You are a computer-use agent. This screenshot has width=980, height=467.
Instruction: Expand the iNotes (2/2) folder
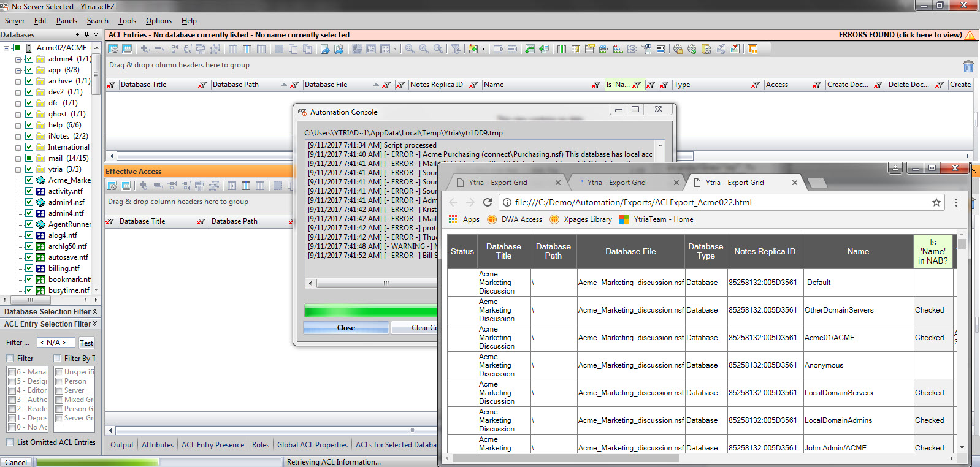click(18, 136)
